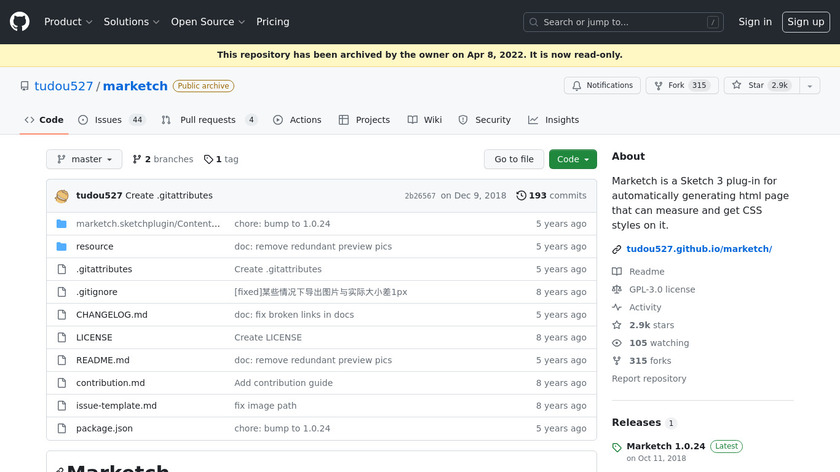The height and width of the screenshot is (472, 840).
Task: Expand the green Code dropdown
Action: click(x=572, y=159)
